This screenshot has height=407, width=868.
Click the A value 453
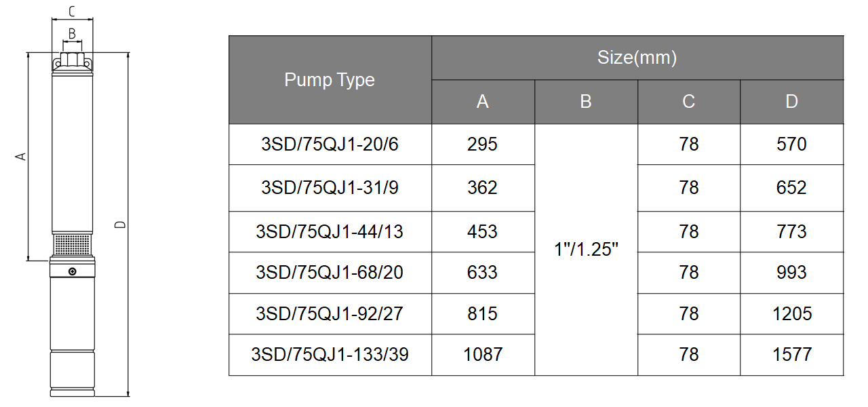(483, 232)
